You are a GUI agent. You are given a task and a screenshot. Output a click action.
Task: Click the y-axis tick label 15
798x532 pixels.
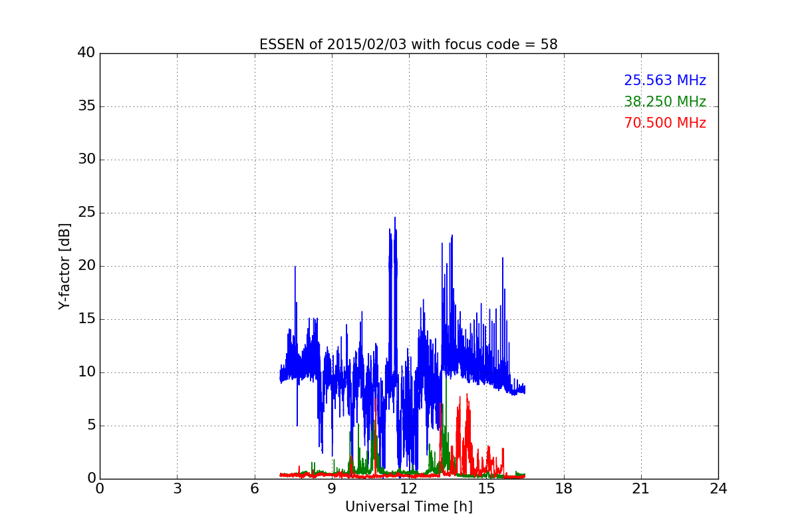coord(86,319)
